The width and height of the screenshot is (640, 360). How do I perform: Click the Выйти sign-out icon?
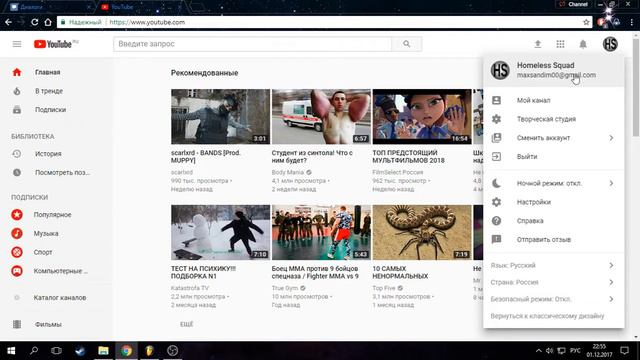point(496,156)
